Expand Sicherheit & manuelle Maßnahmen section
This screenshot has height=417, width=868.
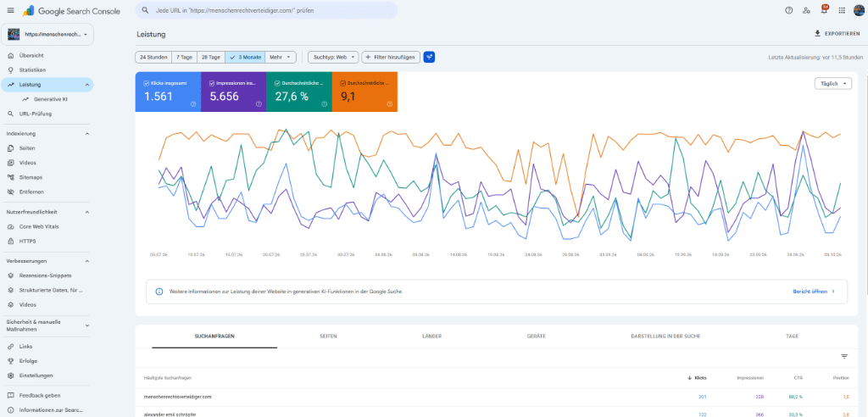pos(87,325)
